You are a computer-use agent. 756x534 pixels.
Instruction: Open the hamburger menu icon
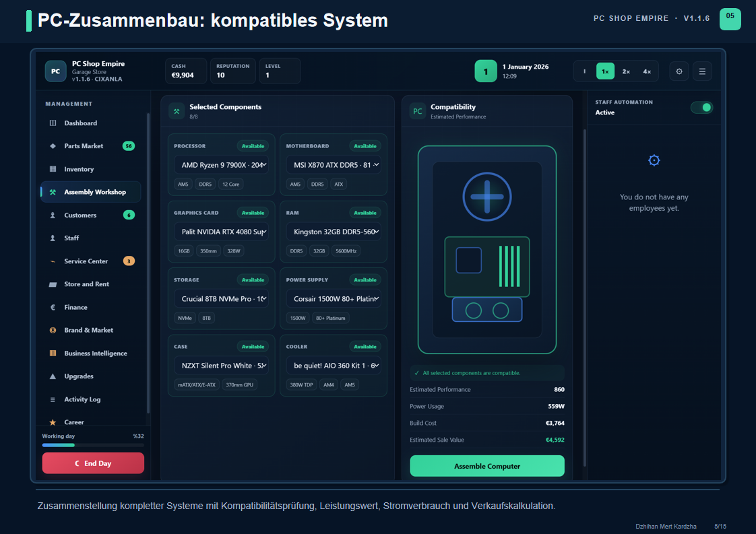pyautogui.click(x=702, y=71)
